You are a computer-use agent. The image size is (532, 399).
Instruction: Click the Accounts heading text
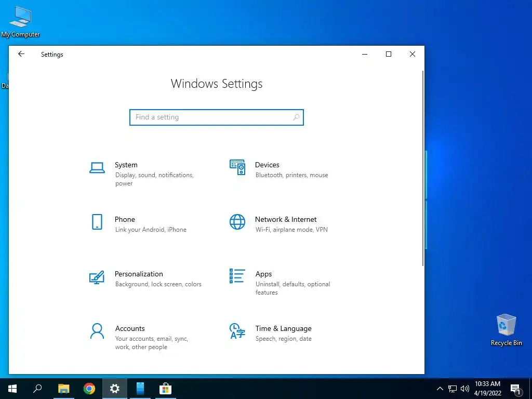(130, 328)
